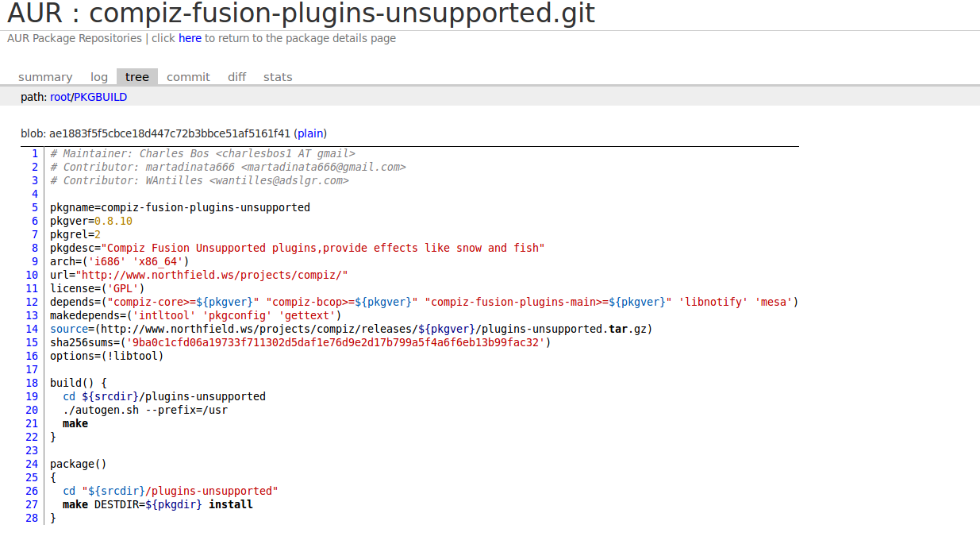Click the 'here' link to package details
Viewport: 980px width, 544px height.
[x=190, y=38]
